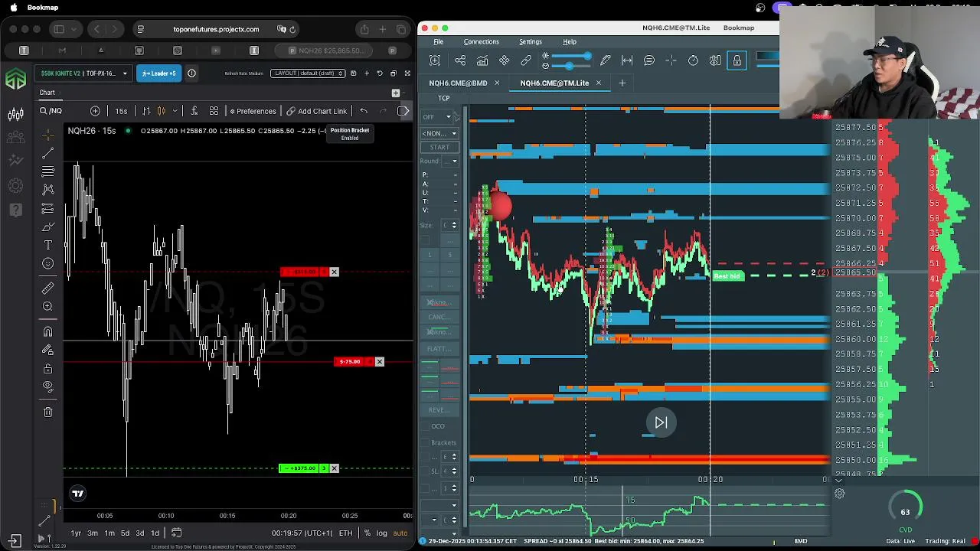Click skip-to-live playback button on heatmap
The height and width of the screenshot is (551, 980).
pyautogui.click(x=661, y=422)
